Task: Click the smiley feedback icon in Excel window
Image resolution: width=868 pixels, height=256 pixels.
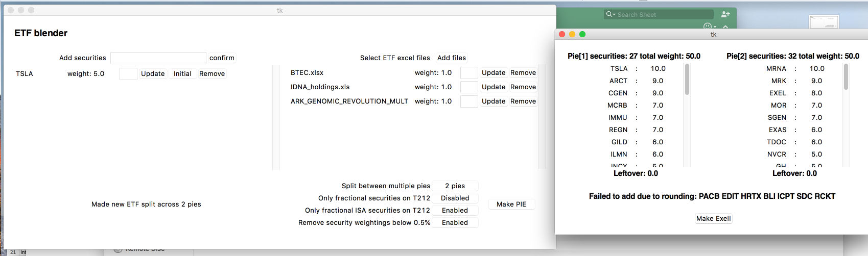Action: [708, 26]
